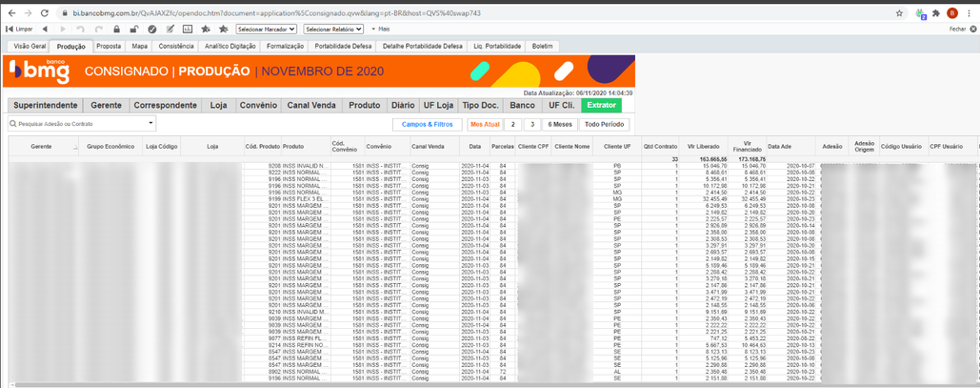The image size is (980, 388).
Task: Expand the Pesquisar Adesão ou Contrato dropdown arrow
Action: point(150,123)
